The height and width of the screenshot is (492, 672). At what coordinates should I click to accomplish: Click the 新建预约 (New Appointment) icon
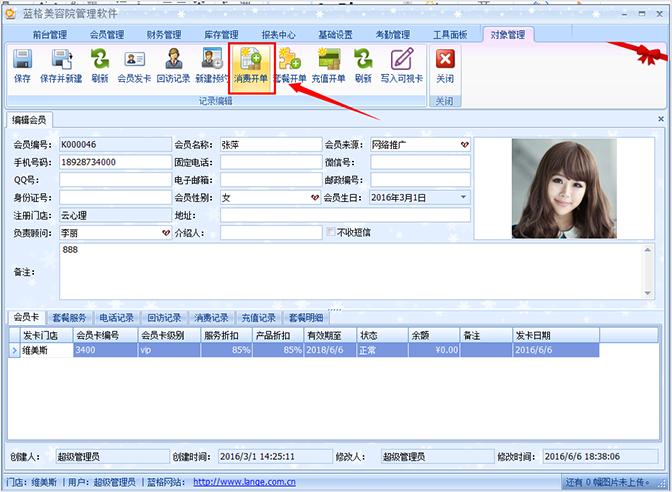click(211, 66)
